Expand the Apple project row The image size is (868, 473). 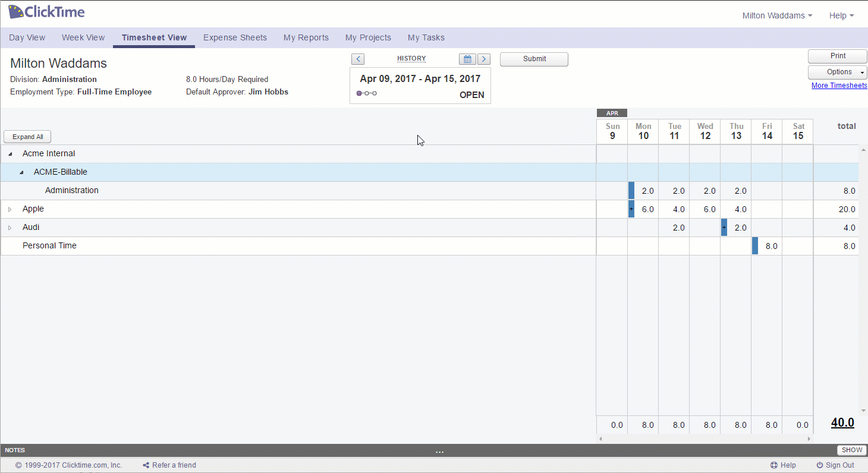point(10,209)
